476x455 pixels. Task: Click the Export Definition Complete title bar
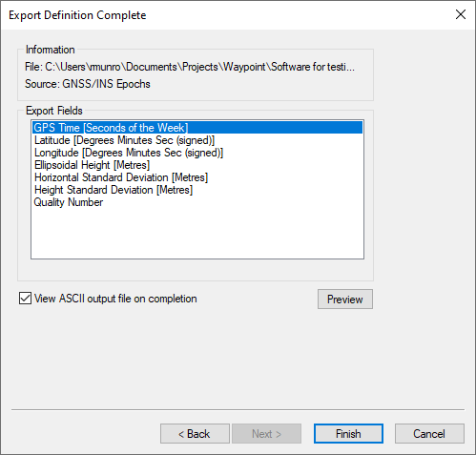(222, 15)
